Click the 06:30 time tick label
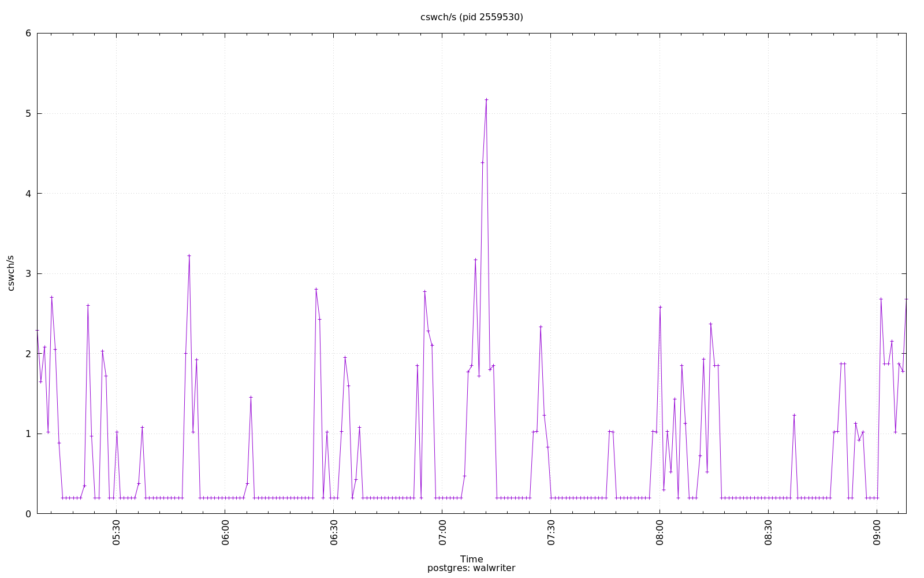The width and height of the screenshot is (924, 578). (x=334, y=533)
